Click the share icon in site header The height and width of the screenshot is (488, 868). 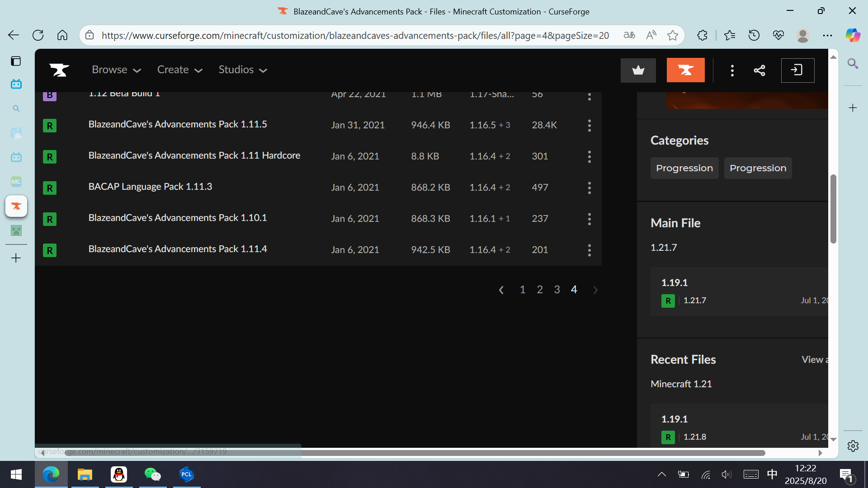759,70
